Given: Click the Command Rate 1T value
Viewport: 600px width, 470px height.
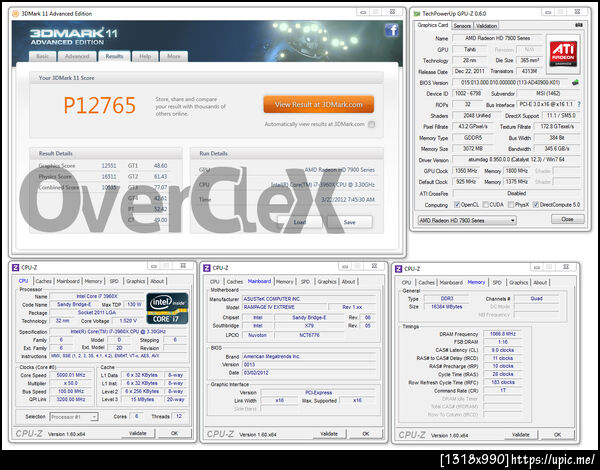Looking at the screenshot, I should [x=503, y=390].
